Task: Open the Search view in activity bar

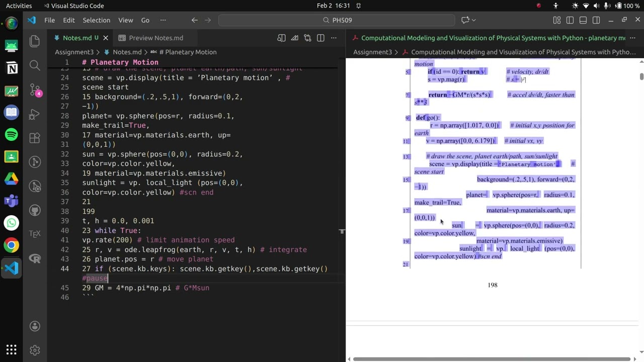Action: (x=35, y=65)
